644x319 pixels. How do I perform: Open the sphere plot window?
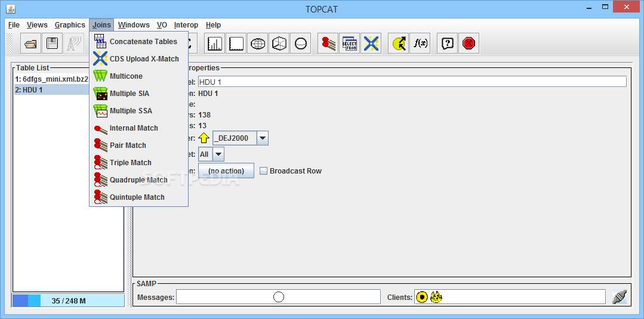pyautogui.click(x=300, y=44)
